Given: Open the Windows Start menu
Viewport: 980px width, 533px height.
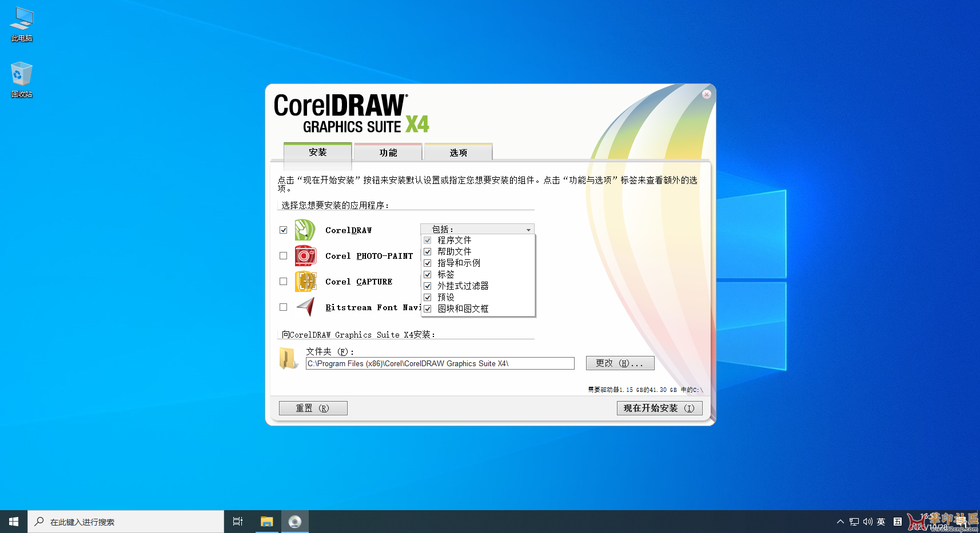Looking at the screenshot, I should 13,521.
